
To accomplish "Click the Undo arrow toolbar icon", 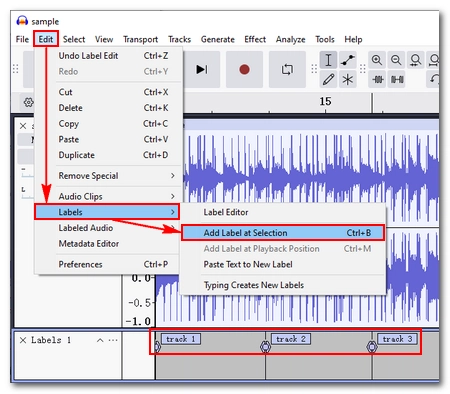I will click(433, 79).
